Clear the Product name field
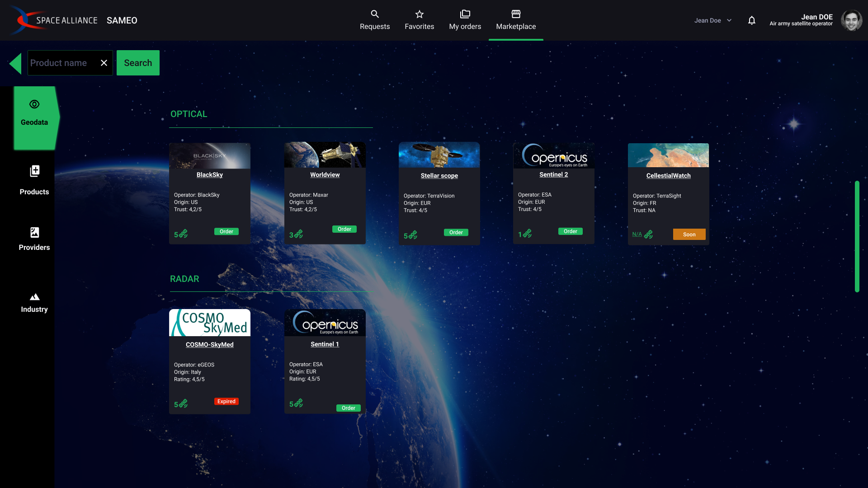Image resolution: width=868 pixels, height=488 pixels. [104, 63]
